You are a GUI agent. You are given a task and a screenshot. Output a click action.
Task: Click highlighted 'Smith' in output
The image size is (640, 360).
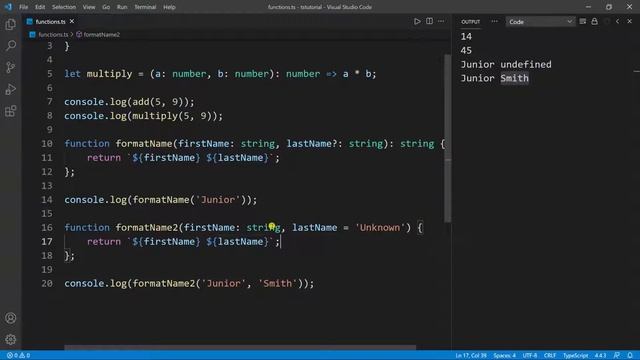click(x=514, y=78)
